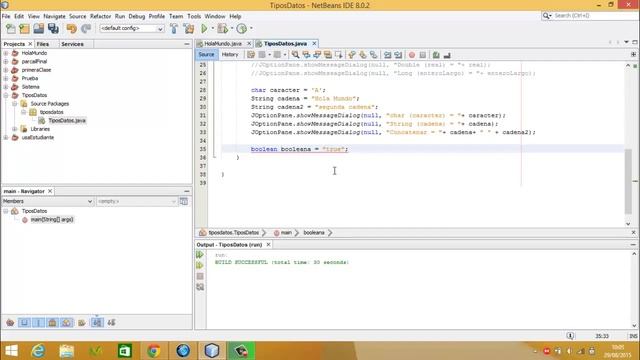Toggle Show Inner Classes in Navigator
Viewport: 640px width, 360px height.
point(67,322)
